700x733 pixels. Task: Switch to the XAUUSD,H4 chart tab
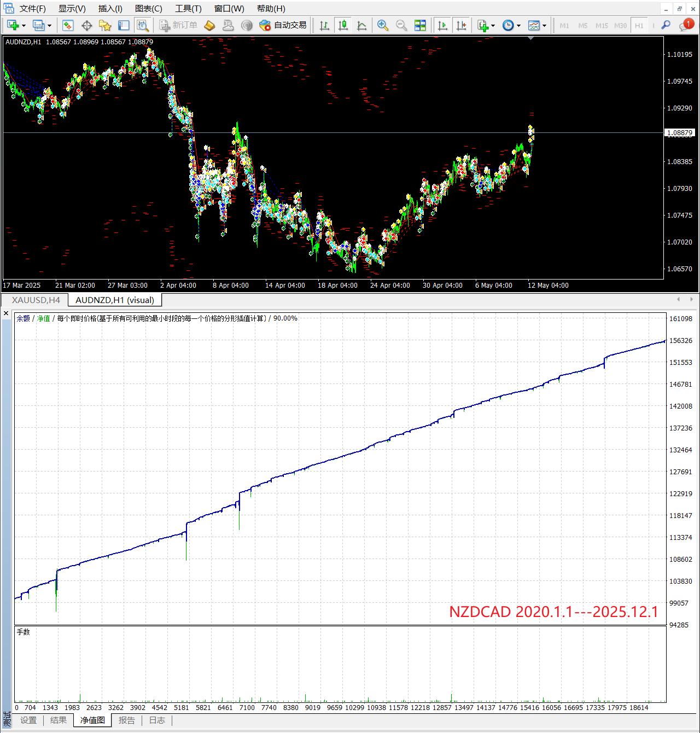click(x=36, y=300)
